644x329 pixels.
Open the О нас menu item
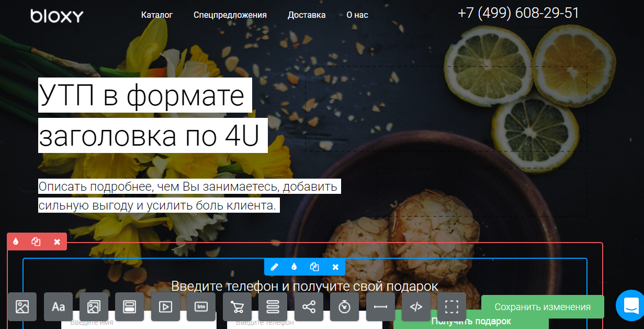click(x=357, y=15)
